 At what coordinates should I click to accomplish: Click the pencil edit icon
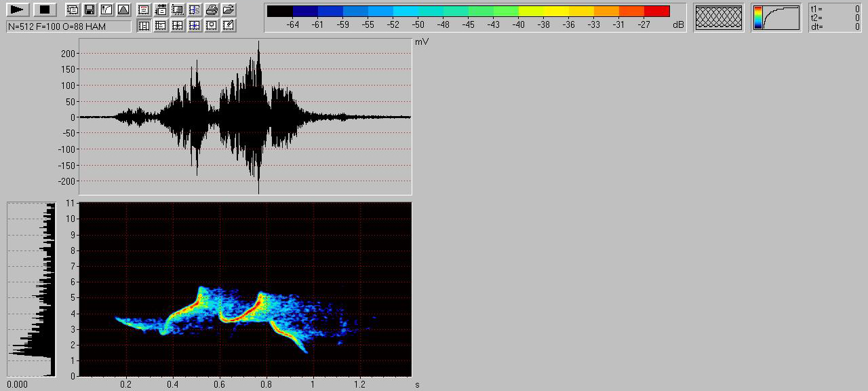click(229, 26)
